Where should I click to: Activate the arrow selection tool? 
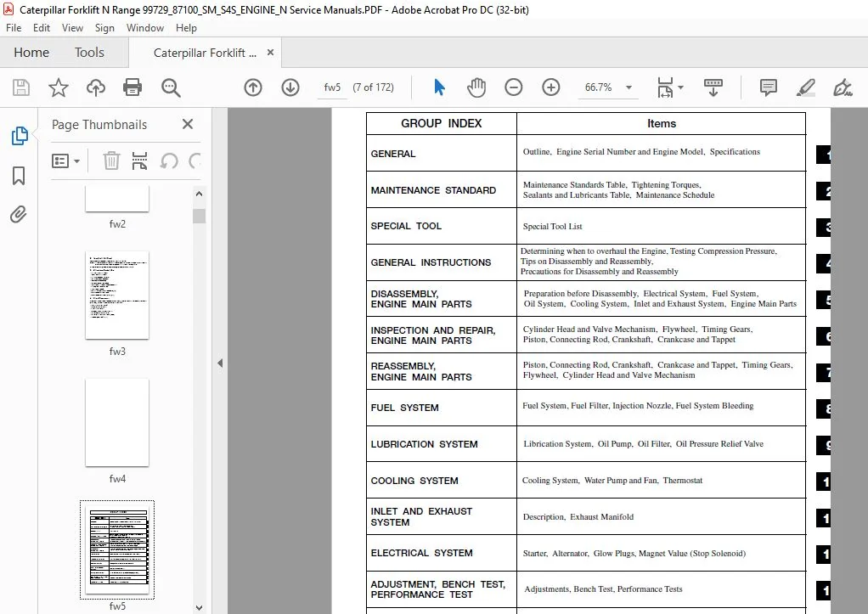440,87
